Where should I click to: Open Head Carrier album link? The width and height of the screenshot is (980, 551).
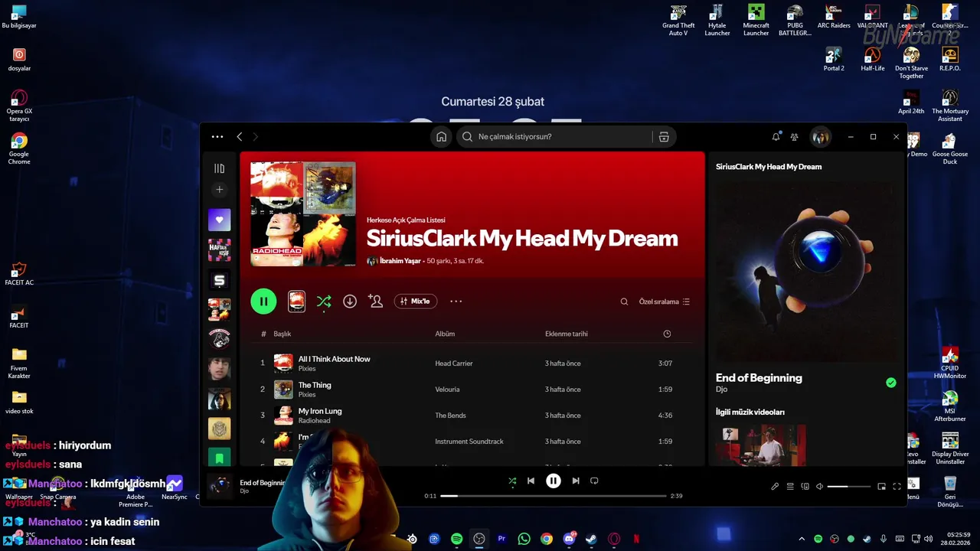[454, 364]
